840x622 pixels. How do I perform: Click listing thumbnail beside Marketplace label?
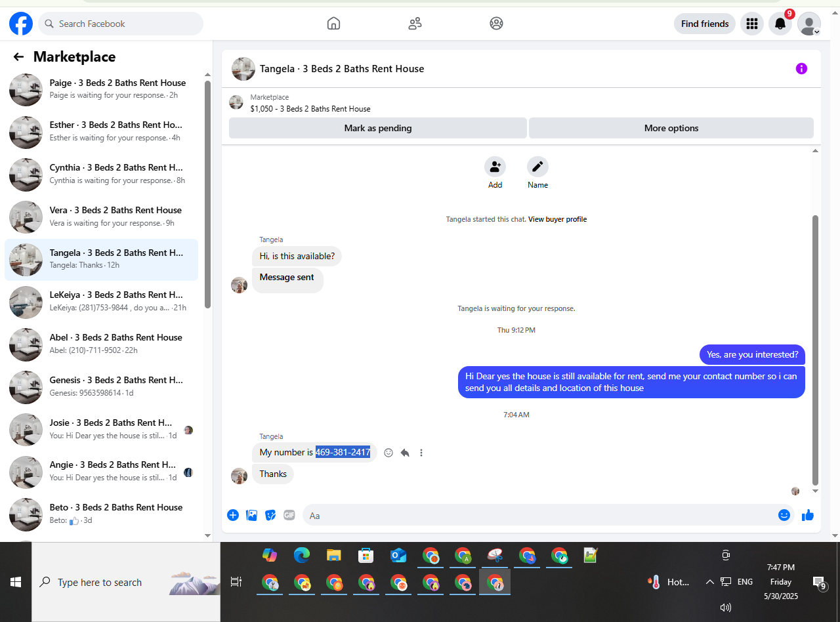pyautogui.click(x=236, y=102)
